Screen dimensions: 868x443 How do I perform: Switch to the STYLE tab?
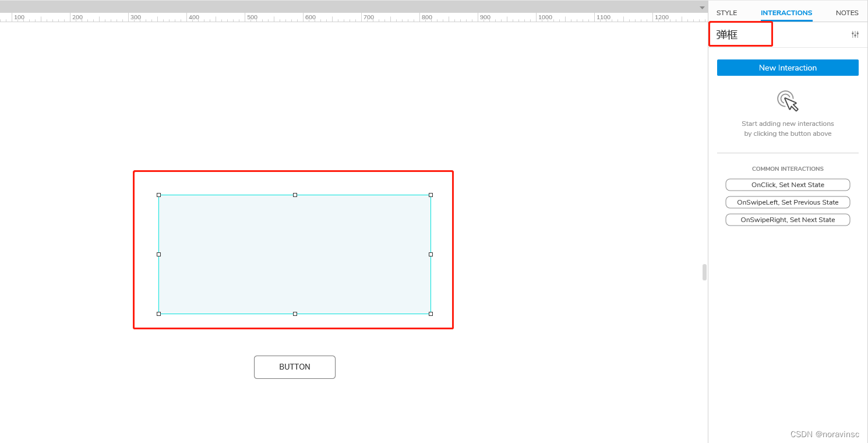(726, 13)
